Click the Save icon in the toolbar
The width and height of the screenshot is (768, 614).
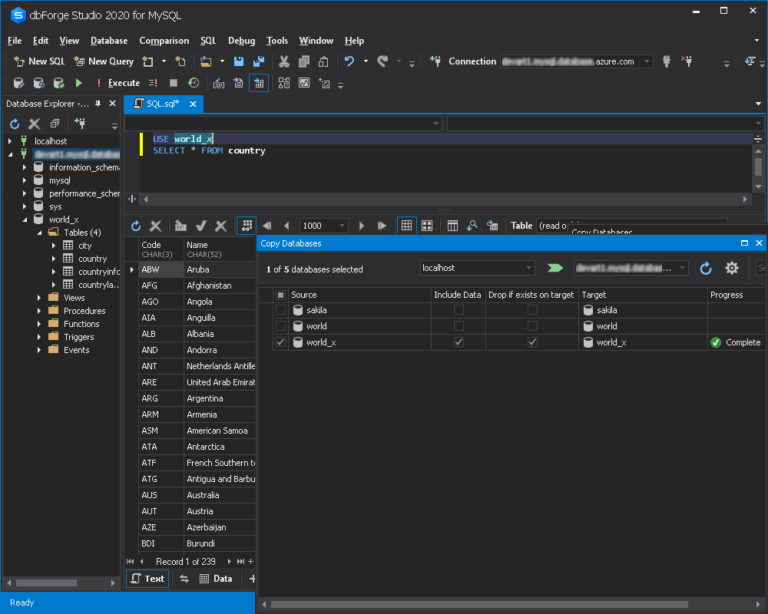point(240,62)
